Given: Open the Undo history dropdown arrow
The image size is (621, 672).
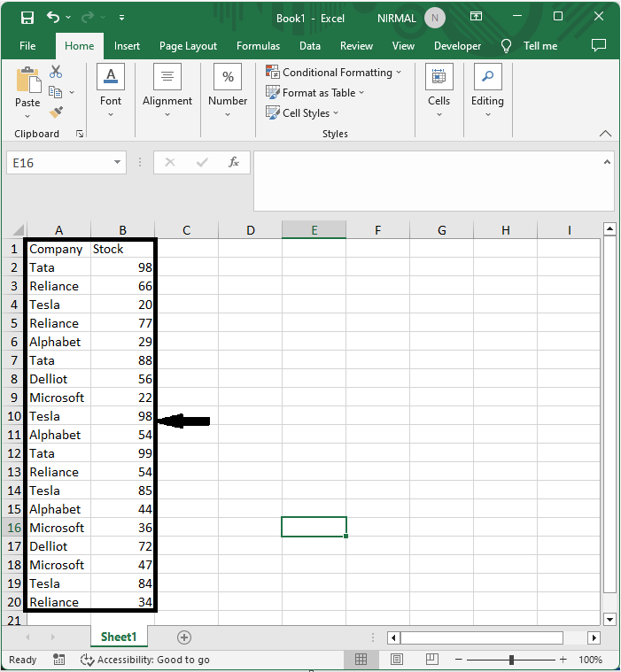Looking at the screenshot, I should click(68, 18).
